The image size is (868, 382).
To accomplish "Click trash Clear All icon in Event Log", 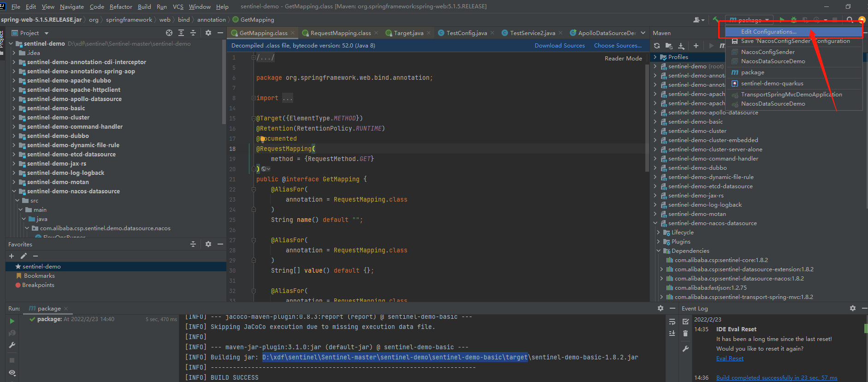I will point(685,333).
